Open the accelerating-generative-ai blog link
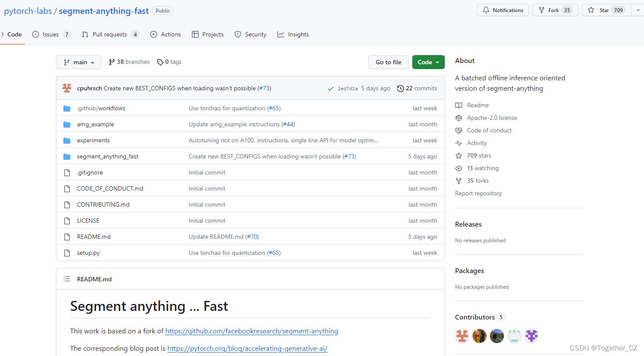The image size is (644, 356). click(247, 348)
